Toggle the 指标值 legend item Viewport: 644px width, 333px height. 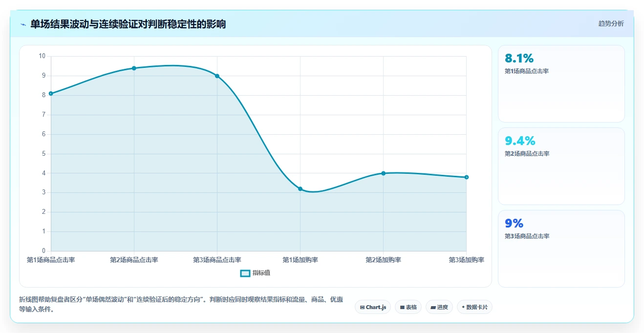pyautogui.click(x=255, y=273)
